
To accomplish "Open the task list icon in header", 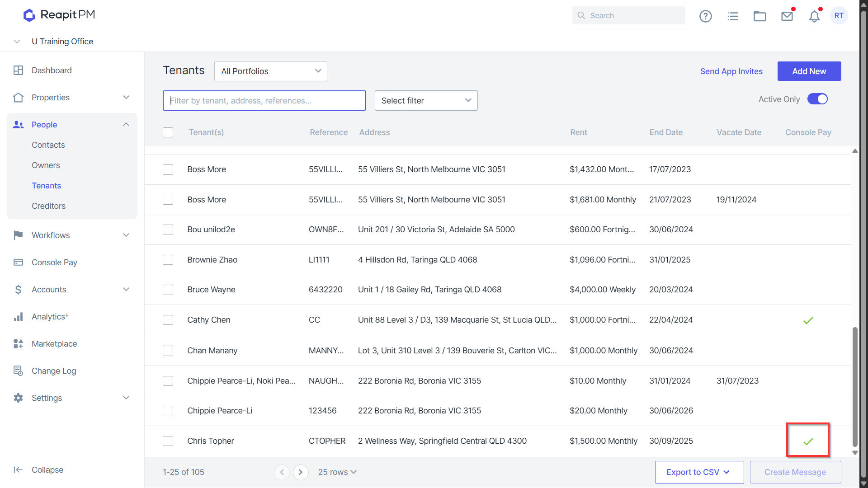I will [x=733, y=16].
